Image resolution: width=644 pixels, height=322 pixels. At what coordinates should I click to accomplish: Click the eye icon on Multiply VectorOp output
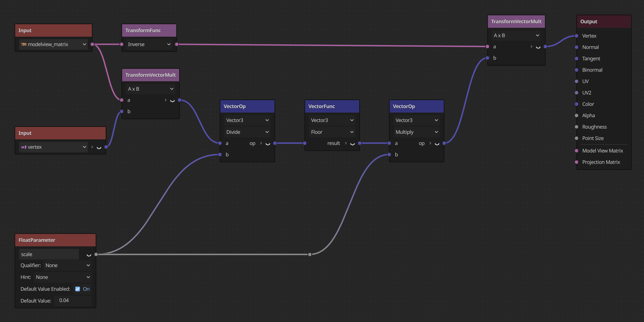pyautogui.click(x=437, y=144)
